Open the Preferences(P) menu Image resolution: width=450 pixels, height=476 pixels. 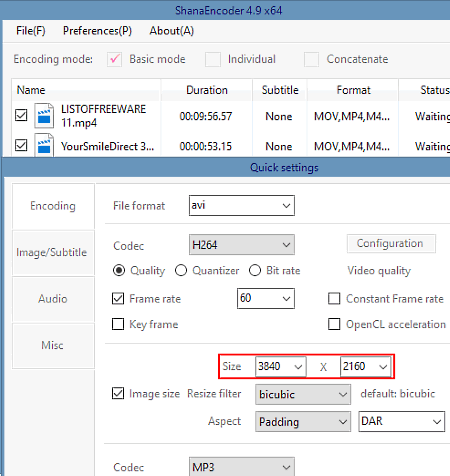click(97, 31)
